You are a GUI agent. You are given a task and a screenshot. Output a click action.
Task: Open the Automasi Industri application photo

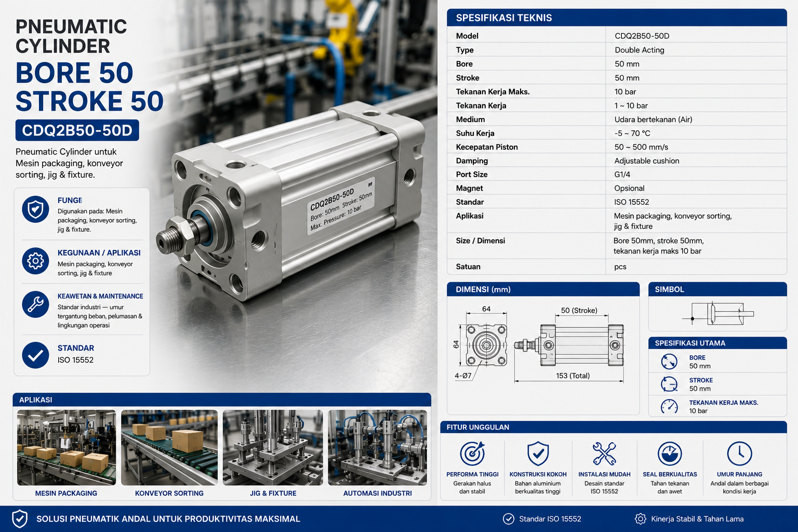tap(378, 447)
